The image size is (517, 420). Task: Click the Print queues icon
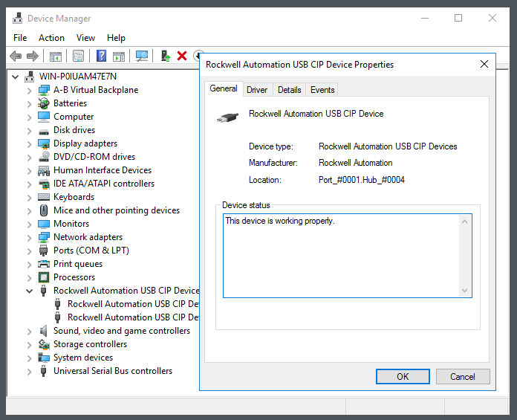pos(44,264)
